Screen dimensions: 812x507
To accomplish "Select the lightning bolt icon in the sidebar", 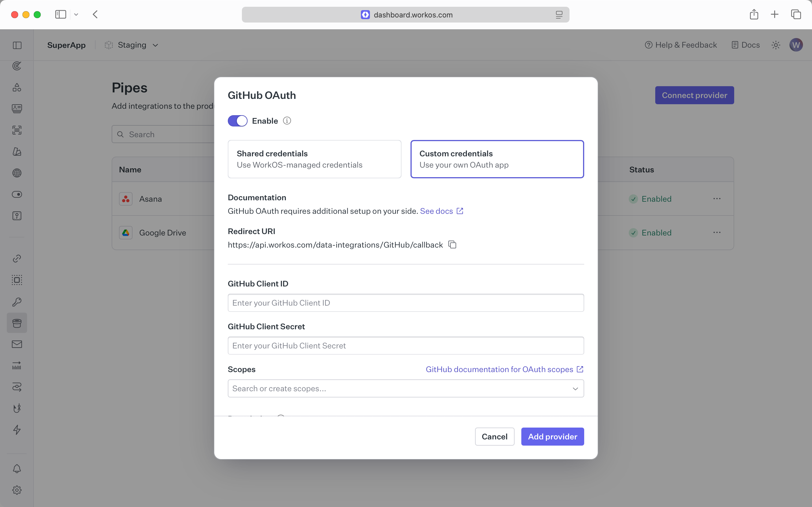I will 16,430.
